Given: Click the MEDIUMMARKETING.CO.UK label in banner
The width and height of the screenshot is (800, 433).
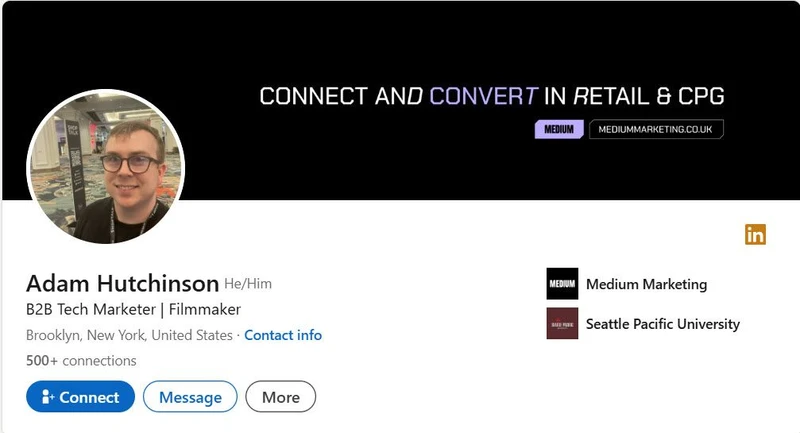Looking at the screenshot, I should 656,129.
